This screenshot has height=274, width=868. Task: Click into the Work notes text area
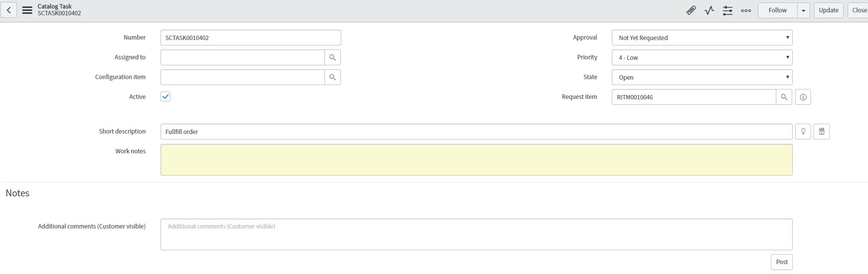tap(476, 160)
